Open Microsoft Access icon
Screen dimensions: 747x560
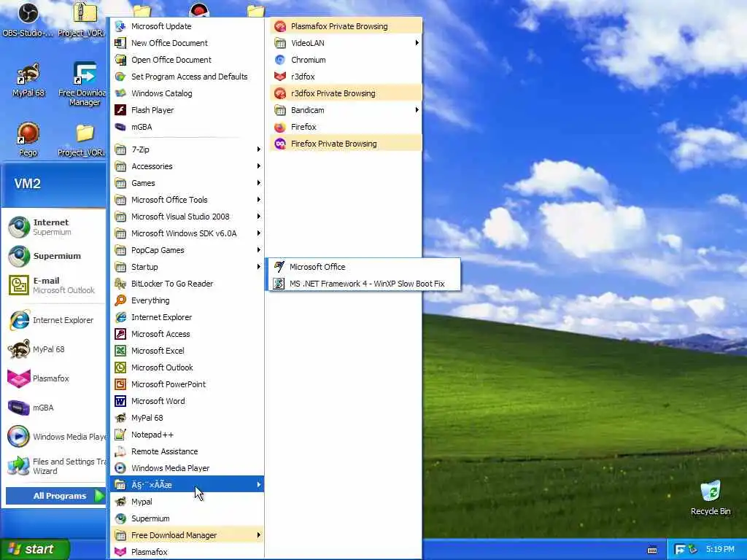click(120, 334)
